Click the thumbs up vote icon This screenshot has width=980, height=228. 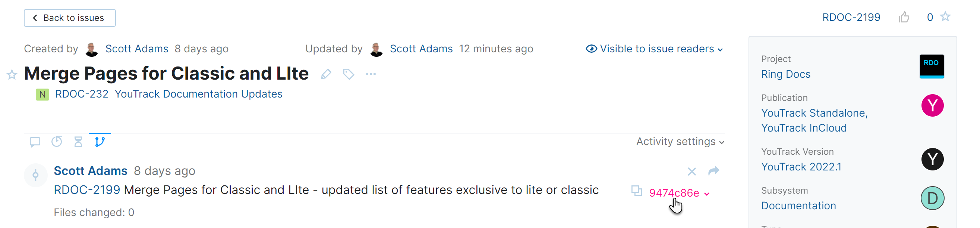(x=904, y=17)
